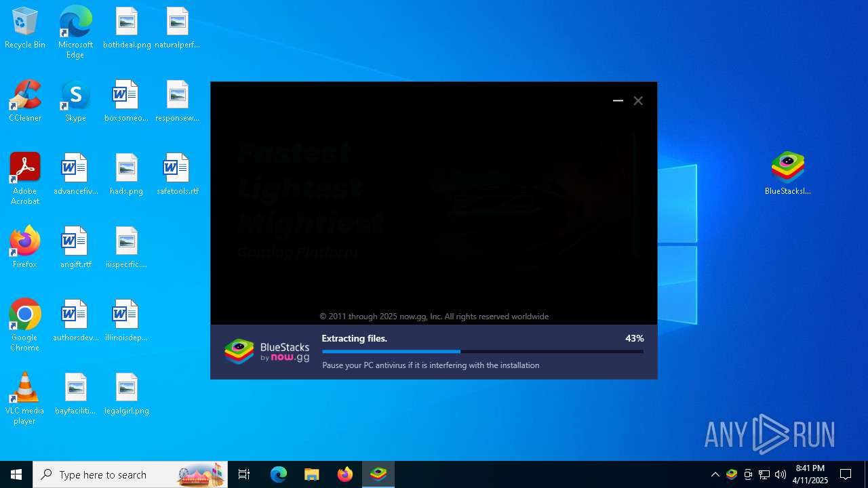The width and height of the screenshot is (868, 488).
Task: Open the Action Center notifications icon
Action: pyautogui.click(x=846, y=474)
